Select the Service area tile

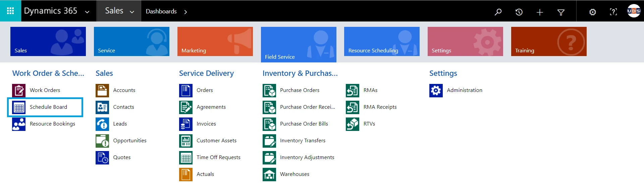tap(131, 41)
